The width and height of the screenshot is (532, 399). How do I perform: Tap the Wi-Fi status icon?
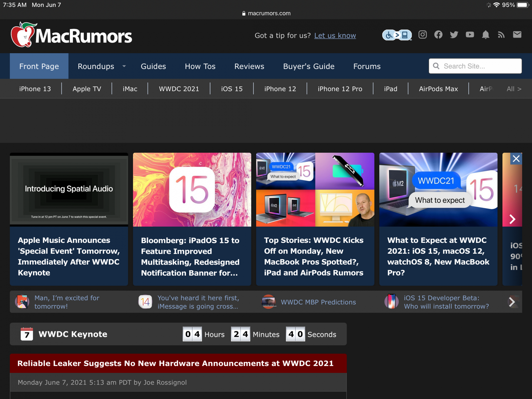click(496, 5)
